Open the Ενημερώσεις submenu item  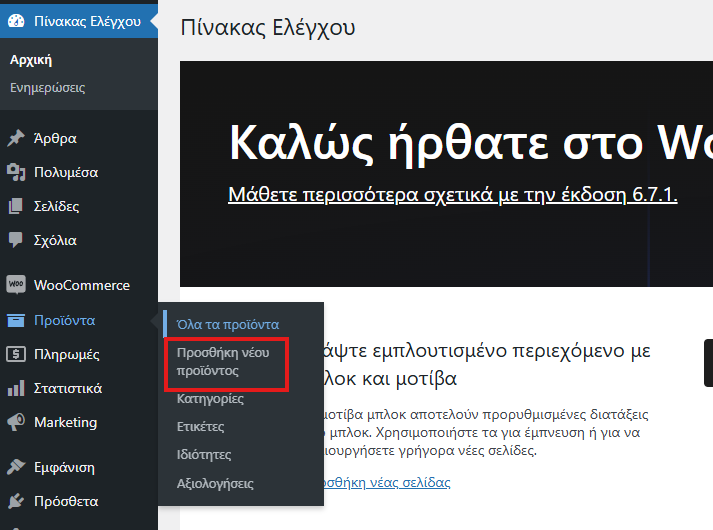point(47,88)
